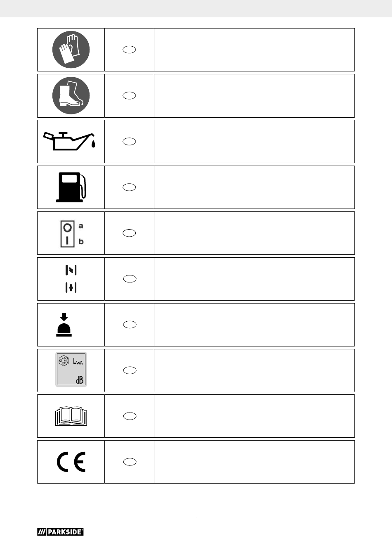The image size is (392, 555).
Task: Click the oval next to switch diagram
Action: (130, 233)
